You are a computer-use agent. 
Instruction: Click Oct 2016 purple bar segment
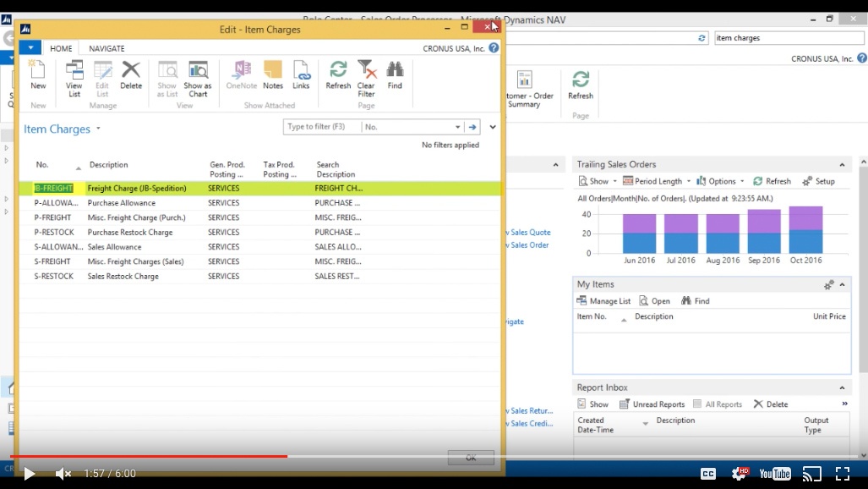pyautogui.click(x=806, y=218)
